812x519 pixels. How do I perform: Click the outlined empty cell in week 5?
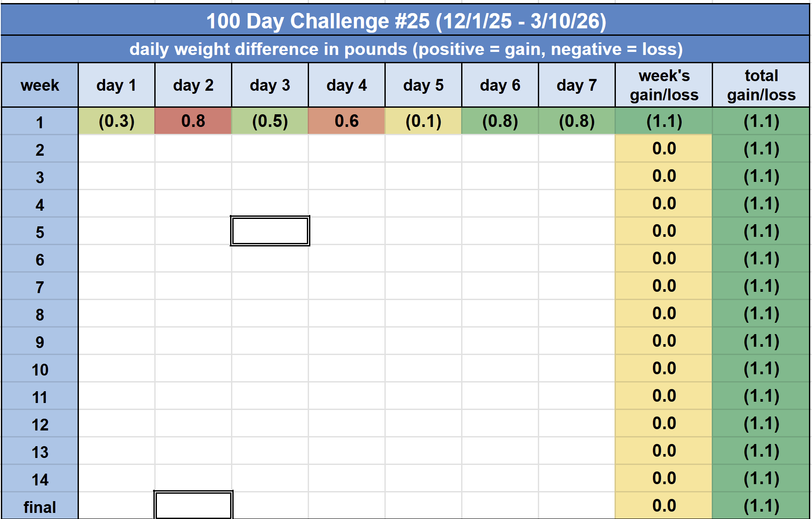(270, 231)
